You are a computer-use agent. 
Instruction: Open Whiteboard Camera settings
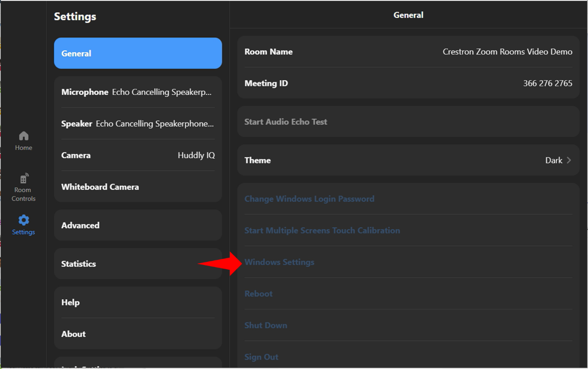(x=138, y=186)
